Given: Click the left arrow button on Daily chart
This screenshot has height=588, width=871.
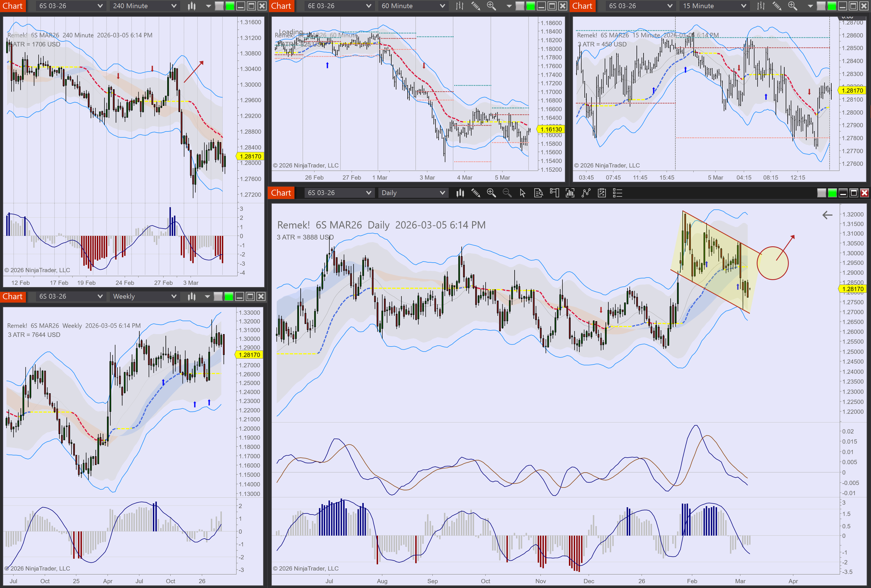Looking at the screenshot, I should 827,215.
